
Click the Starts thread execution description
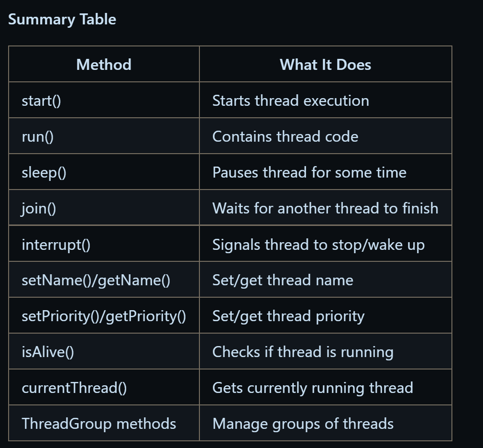point(290,101)
